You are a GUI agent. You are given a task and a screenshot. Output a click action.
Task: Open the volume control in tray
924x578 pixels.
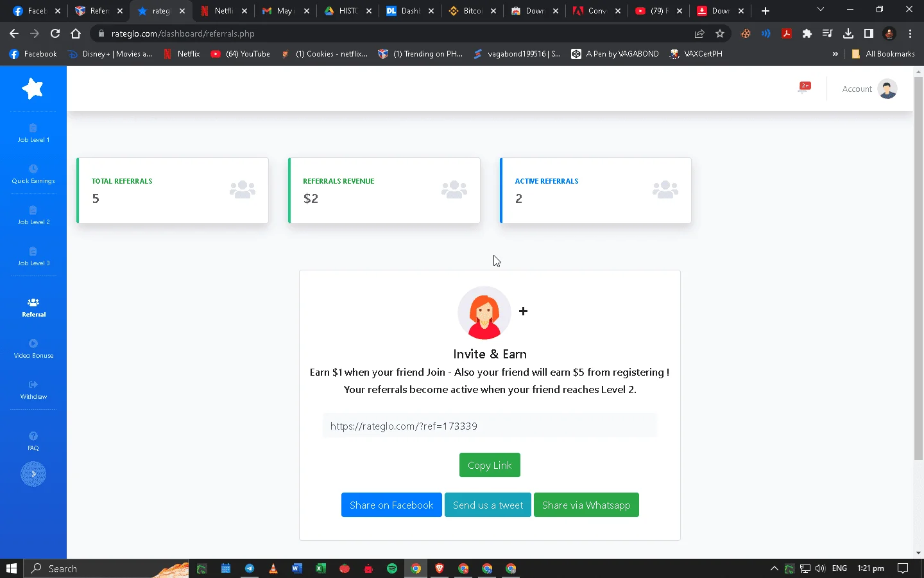click(820, 568)
